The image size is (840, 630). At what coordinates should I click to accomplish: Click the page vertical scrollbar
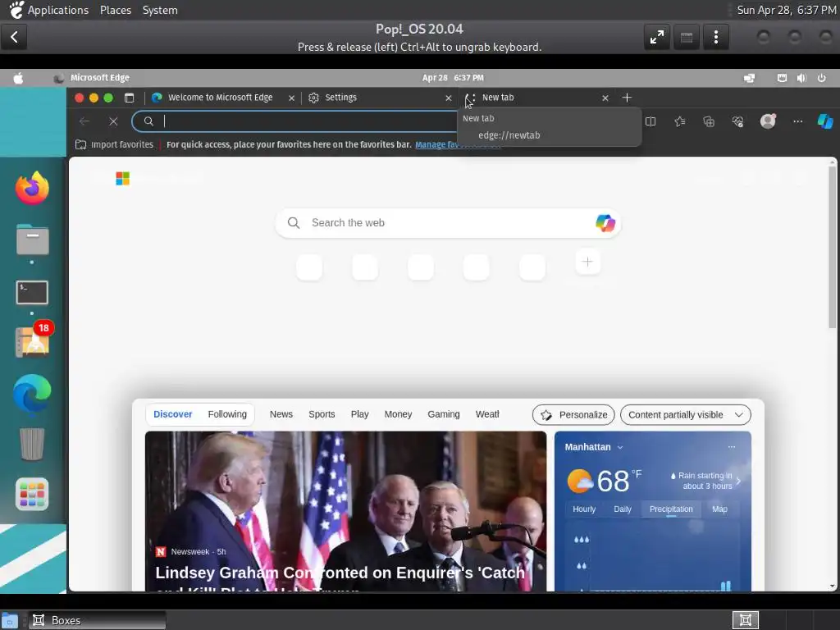[832, 246]
